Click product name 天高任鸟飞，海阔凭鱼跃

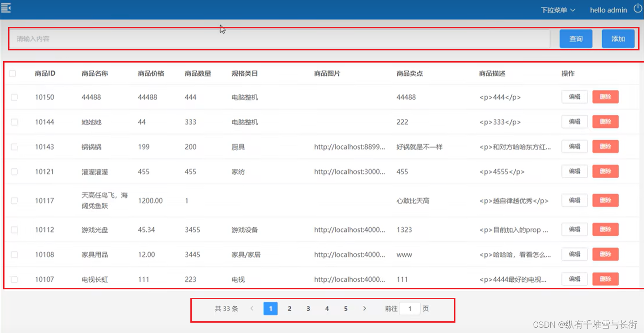[x=105, y=201]
